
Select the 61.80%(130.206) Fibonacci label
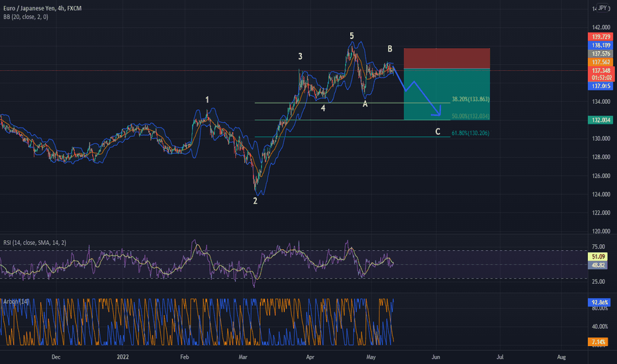(471, 133)
